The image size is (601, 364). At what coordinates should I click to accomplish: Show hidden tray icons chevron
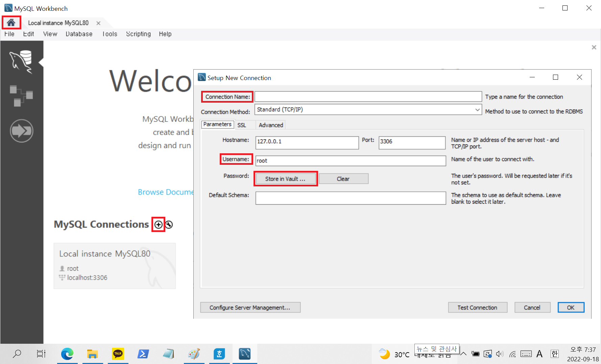click(463, 354)
